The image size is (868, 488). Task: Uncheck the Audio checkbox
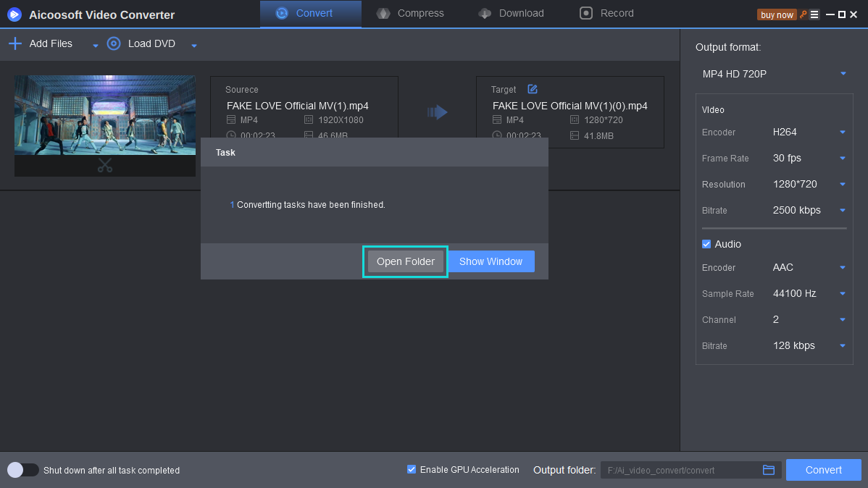pyautogui.click(x=706, y=244)
